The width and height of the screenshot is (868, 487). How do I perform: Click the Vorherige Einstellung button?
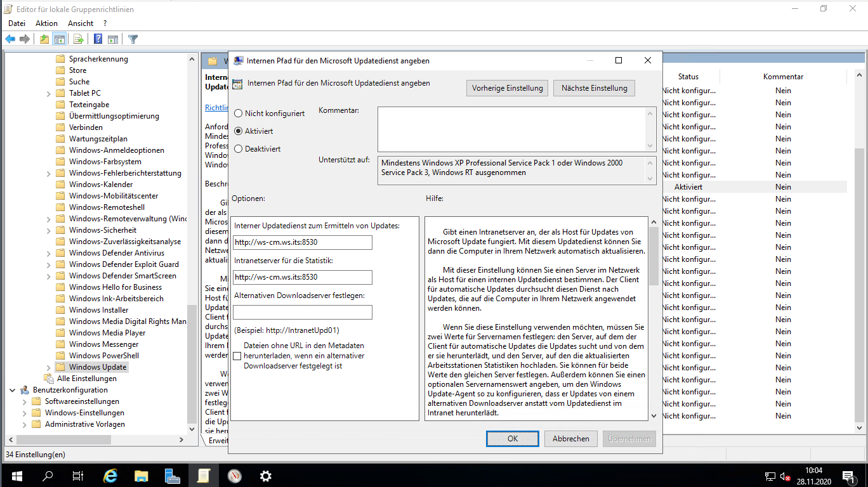tap(508, 88)
